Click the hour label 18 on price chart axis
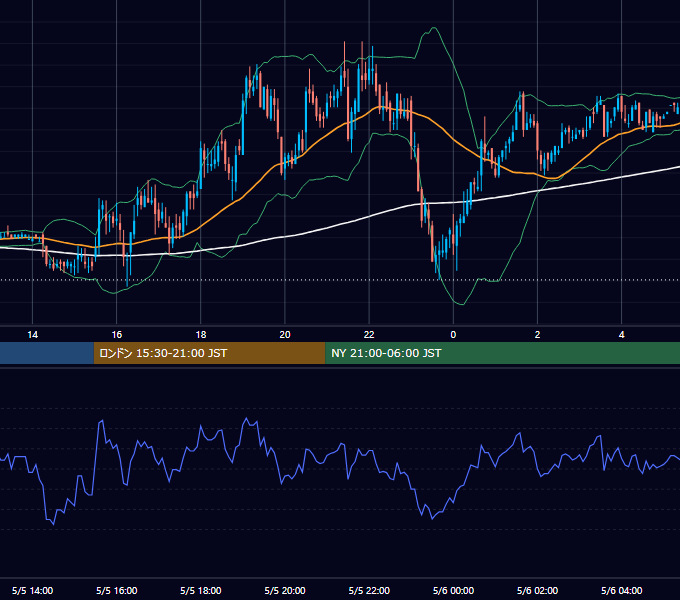Image resolution: width=680 pixels, height=600 pixels. tap(201, 335)
